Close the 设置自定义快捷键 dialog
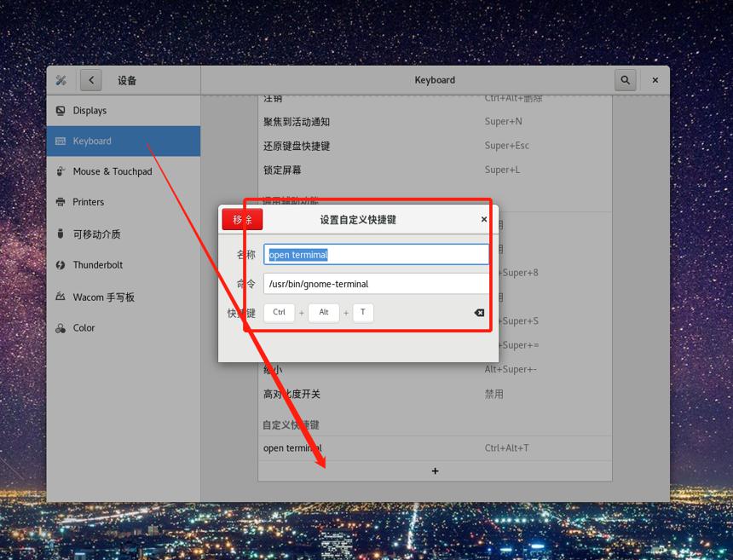 pyautogui.click(x=484, y=219)
